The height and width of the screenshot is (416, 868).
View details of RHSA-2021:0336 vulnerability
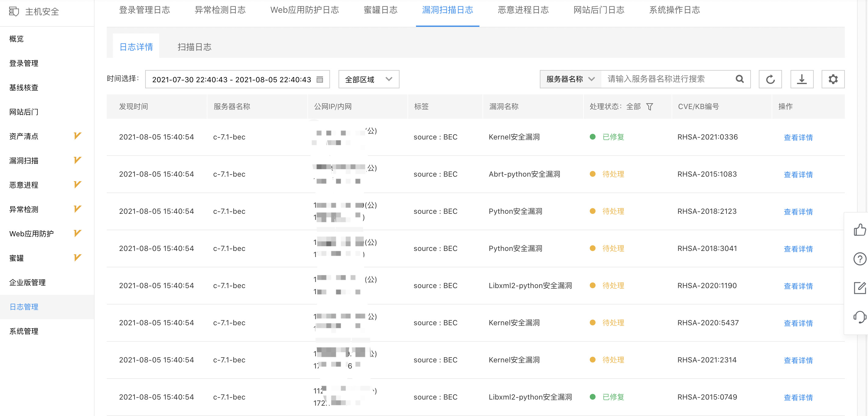coord(798,137)
